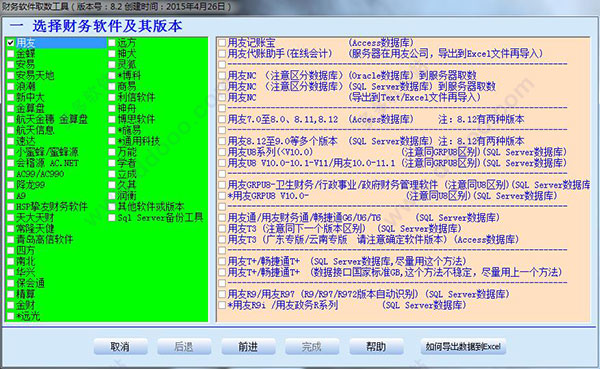Select 用友NC Oracle数据库 version

[x=222, y=75]
